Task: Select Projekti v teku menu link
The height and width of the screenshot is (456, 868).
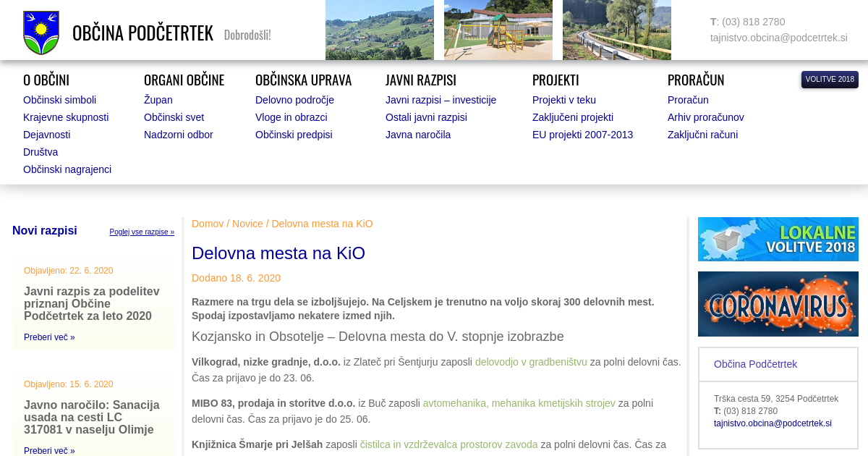Action: click(x=563, y=100)
